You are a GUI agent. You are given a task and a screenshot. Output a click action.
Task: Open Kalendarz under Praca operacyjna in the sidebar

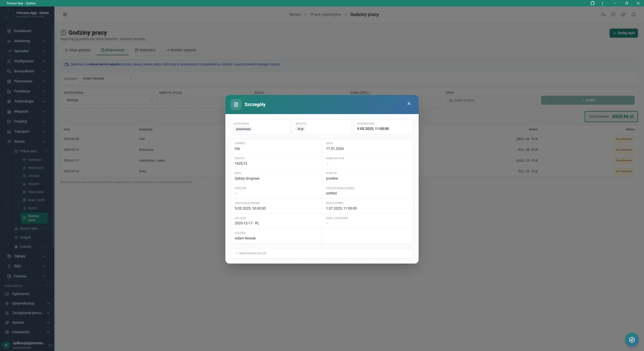[34, 160]
